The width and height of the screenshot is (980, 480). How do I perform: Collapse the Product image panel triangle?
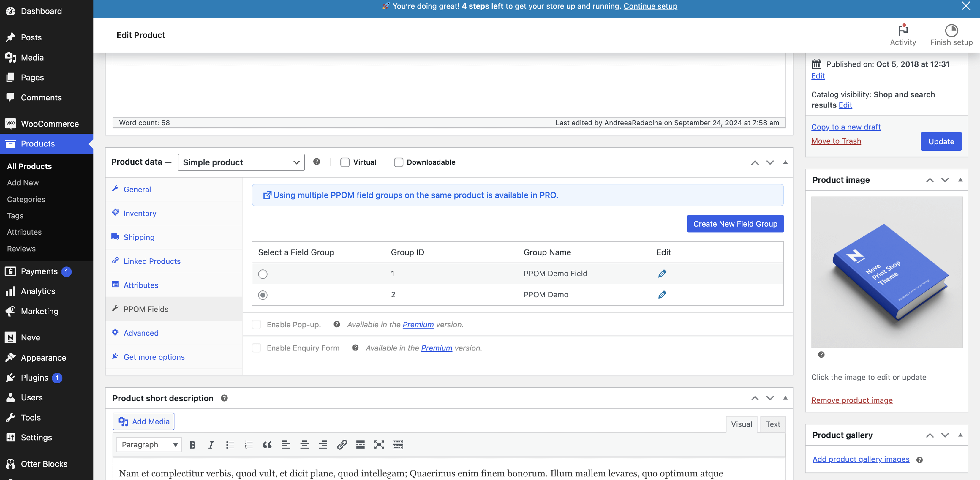[960, 180]
